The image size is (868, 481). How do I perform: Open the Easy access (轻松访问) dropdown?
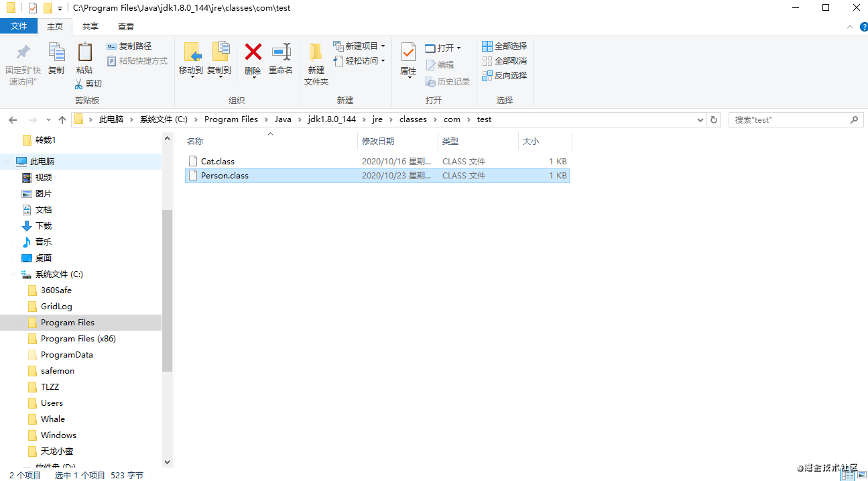(359, 61)
